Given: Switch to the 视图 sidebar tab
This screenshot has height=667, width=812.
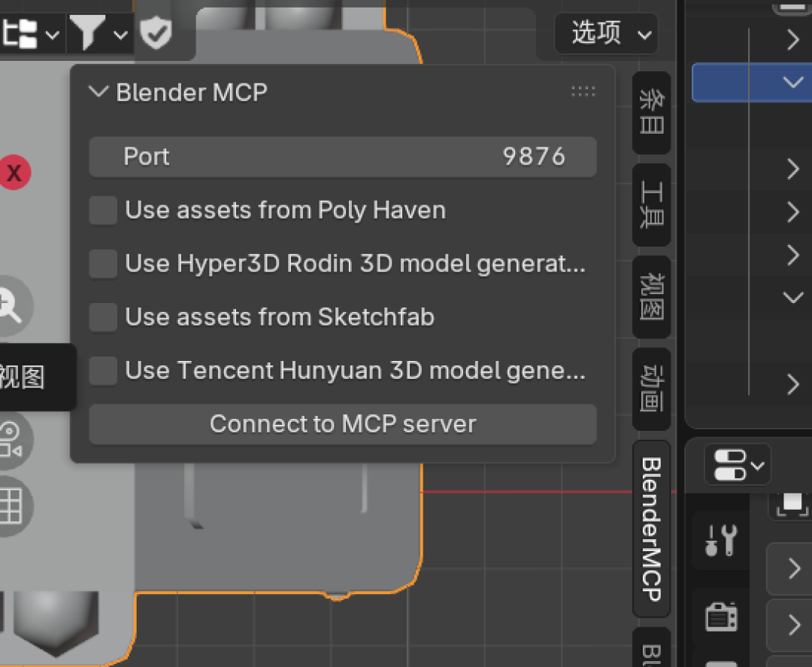Looking at the screenshot, I should (651, 297).
